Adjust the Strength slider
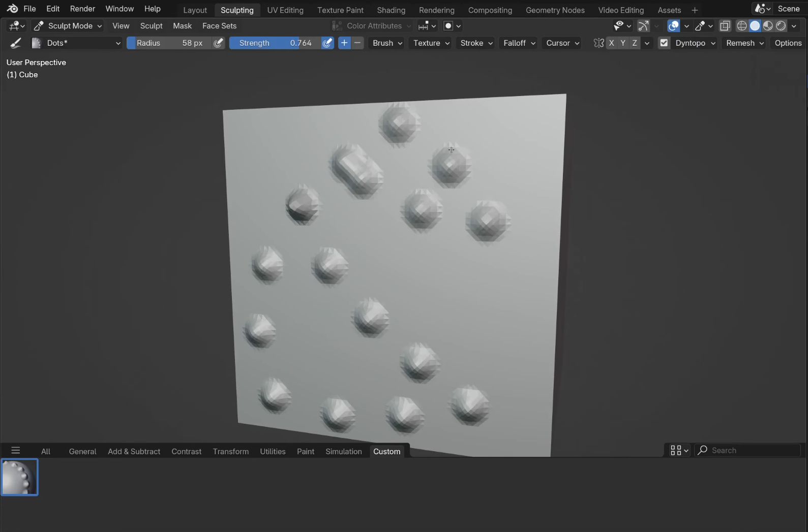The image size is (808, 532). click(x=276, y=43)
